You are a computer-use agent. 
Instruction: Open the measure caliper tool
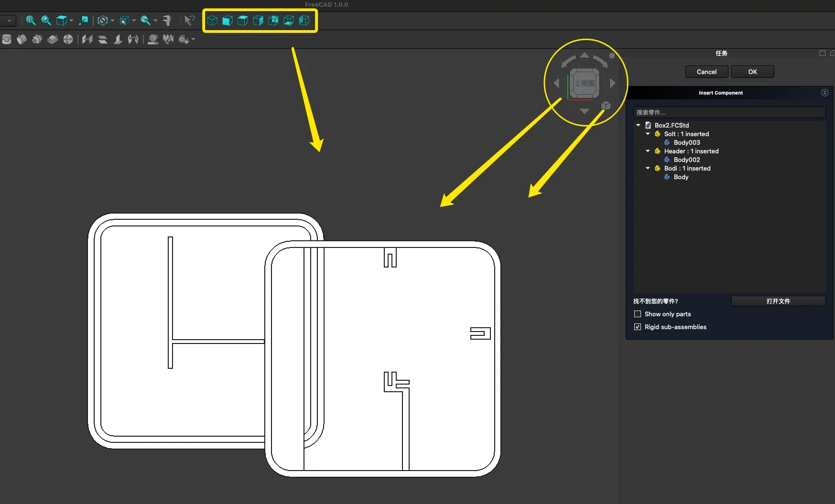(167, 21)
